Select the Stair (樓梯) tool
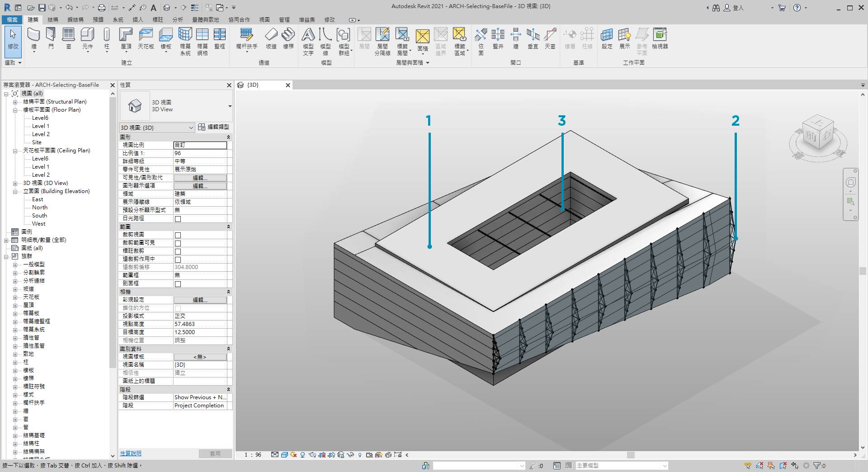Image resolution: width=868 pixels, height=472 pixels. click(288, 38)
